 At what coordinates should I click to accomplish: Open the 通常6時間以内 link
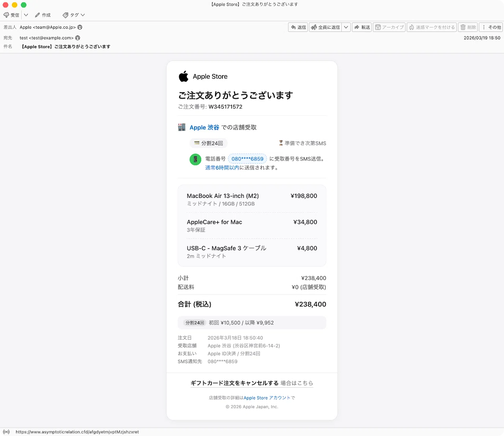click(x=222, y=168)
